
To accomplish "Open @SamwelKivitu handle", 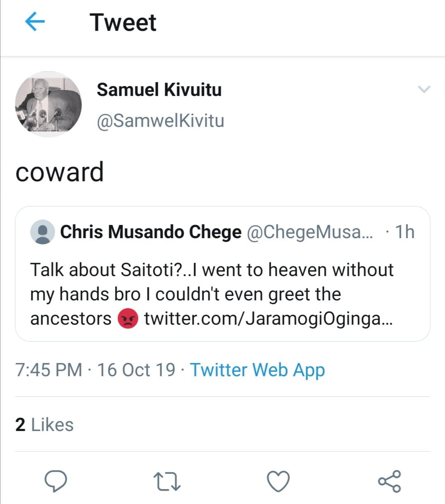I will click(160, 121).
